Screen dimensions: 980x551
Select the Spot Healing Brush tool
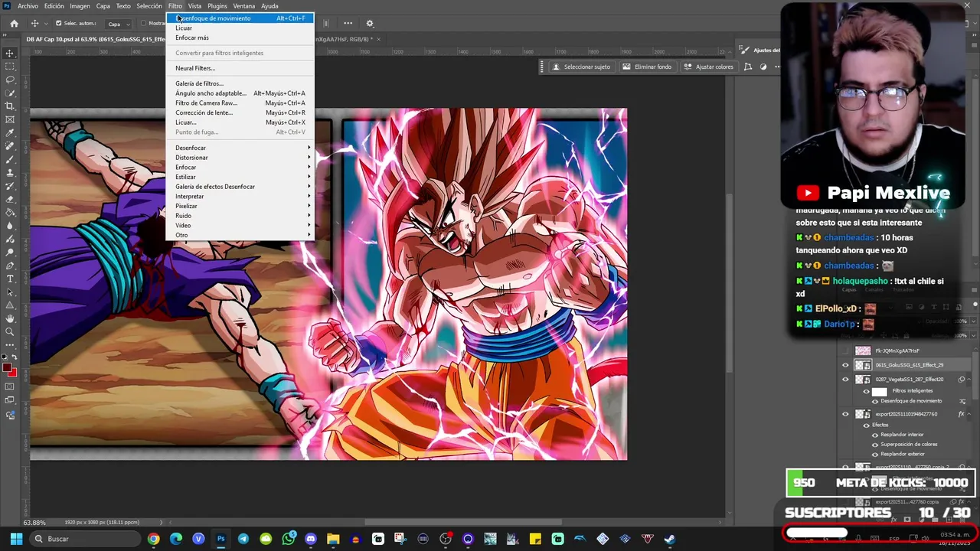[10, 146]
